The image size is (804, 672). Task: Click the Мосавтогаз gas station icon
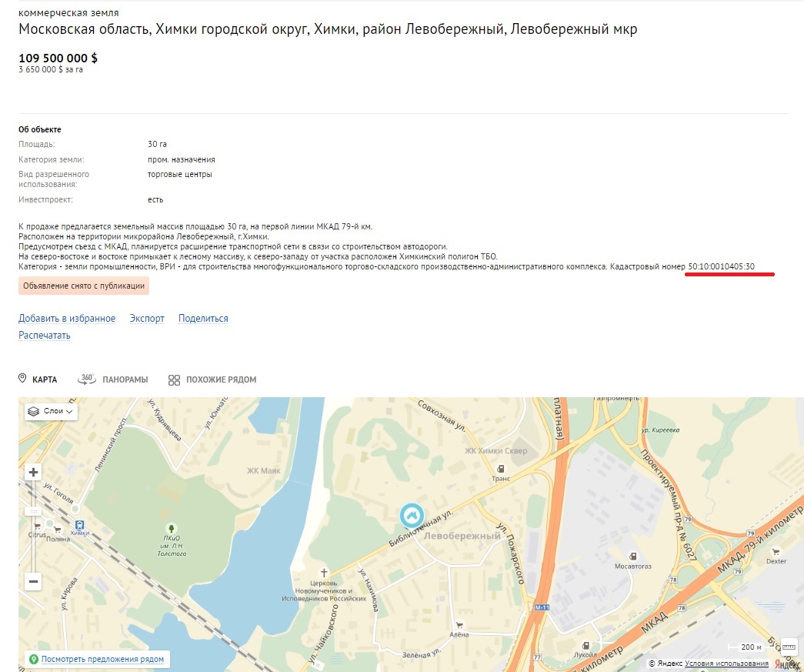pos(632,555)
